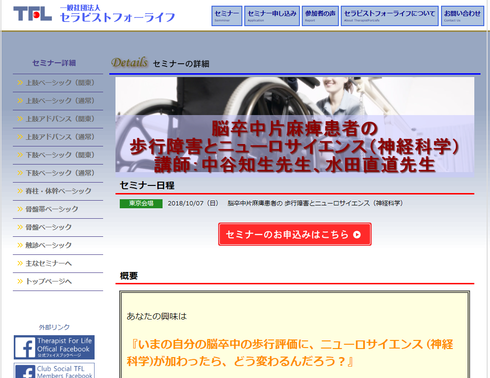Click the セミナー日程 section heading
Screen dimensions: 490x378
pyautogui.click(x=147, y=185)
